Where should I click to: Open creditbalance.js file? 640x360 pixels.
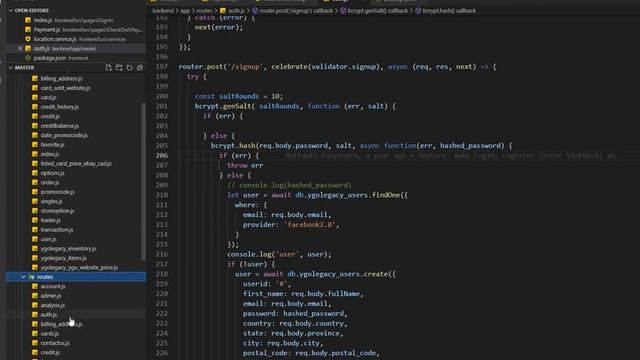pyautogui.click(x=60, y=126)
